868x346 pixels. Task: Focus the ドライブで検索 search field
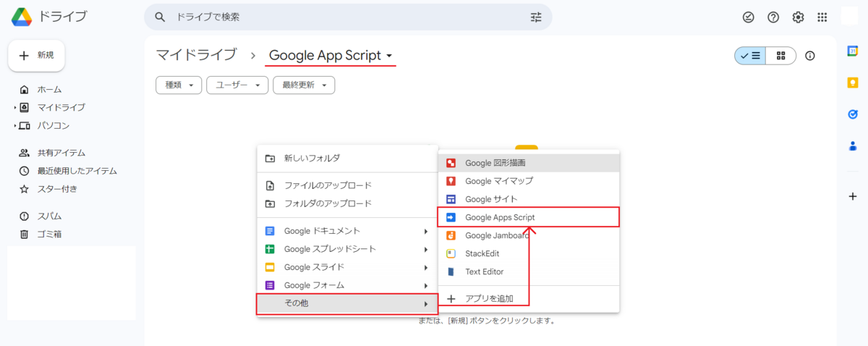(347, 17)
